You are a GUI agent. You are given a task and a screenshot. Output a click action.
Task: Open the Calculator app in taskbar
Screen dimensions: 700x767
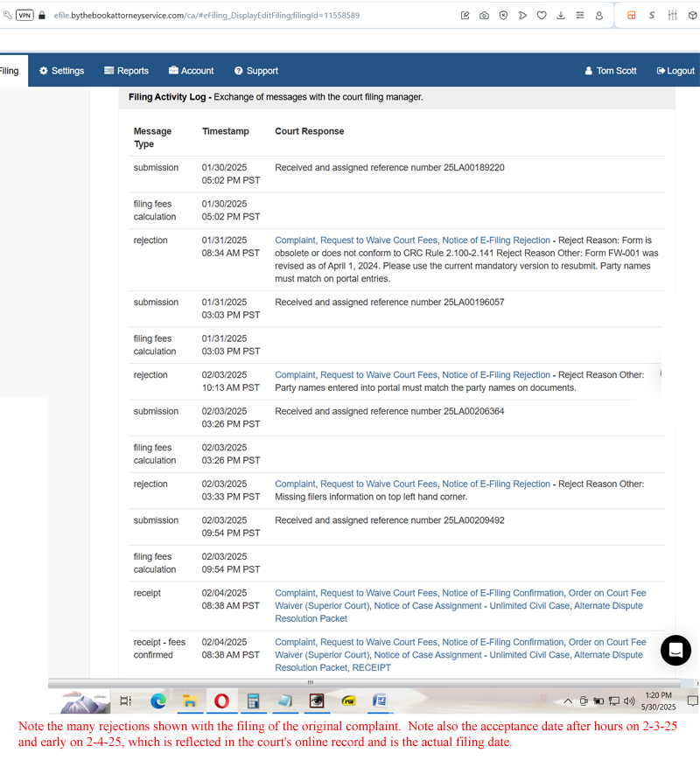tap(254, 701)
